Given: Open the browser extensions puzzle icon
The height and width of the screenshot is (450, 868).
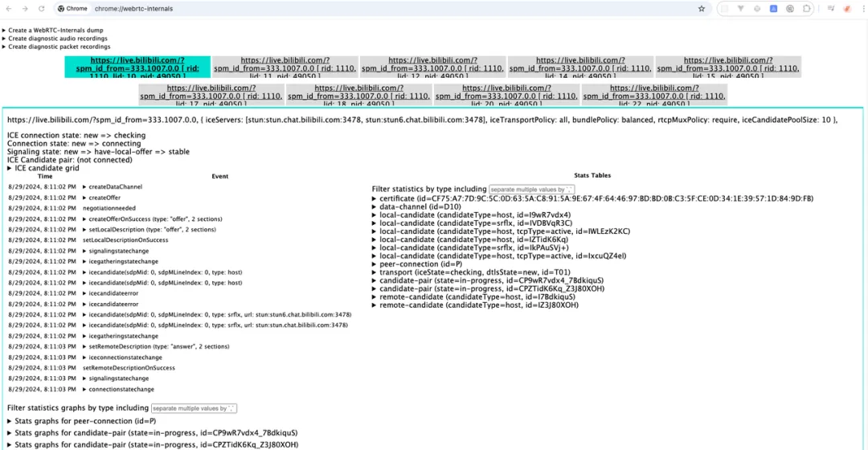Looking at the screenshot, I should click(x=807, y=9).
